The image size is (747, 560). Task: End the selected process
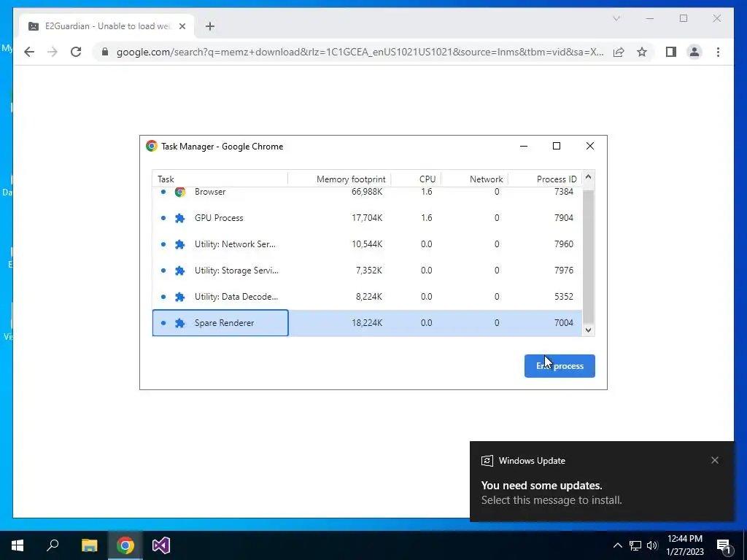click(560, 366)
